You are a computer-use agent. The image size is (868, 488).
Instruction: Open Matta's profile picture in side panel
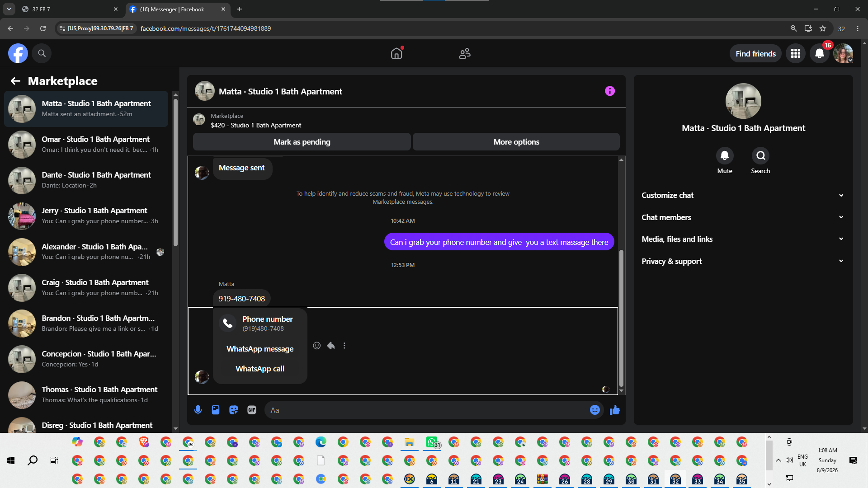click(743, 101)
